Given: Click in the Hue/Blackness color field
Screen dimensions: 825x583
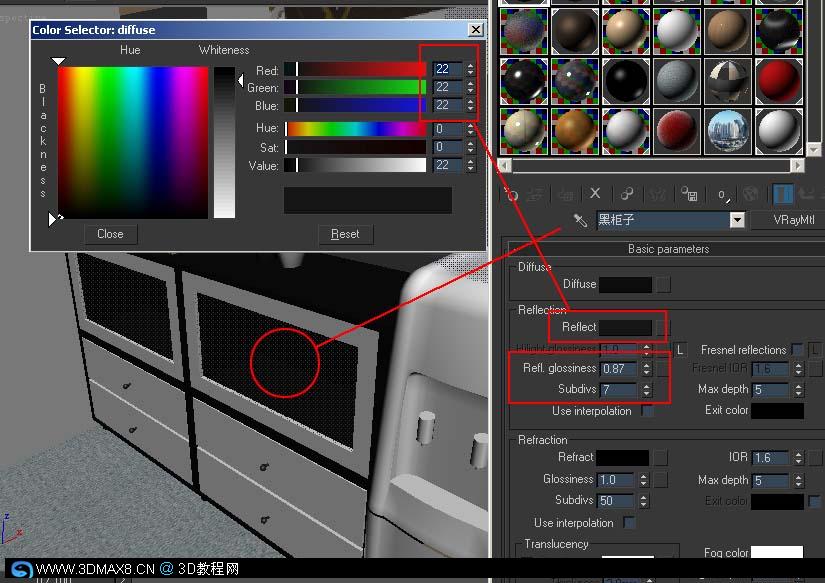Looking at the screenshot, I should (x=133, y=142).
